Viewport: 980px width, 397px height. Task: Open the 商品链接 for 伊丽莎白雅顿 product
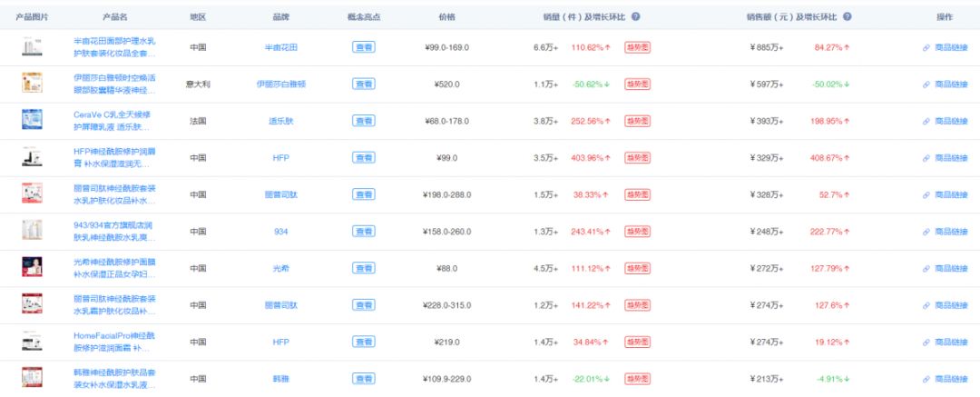click(x=945, y=84)
